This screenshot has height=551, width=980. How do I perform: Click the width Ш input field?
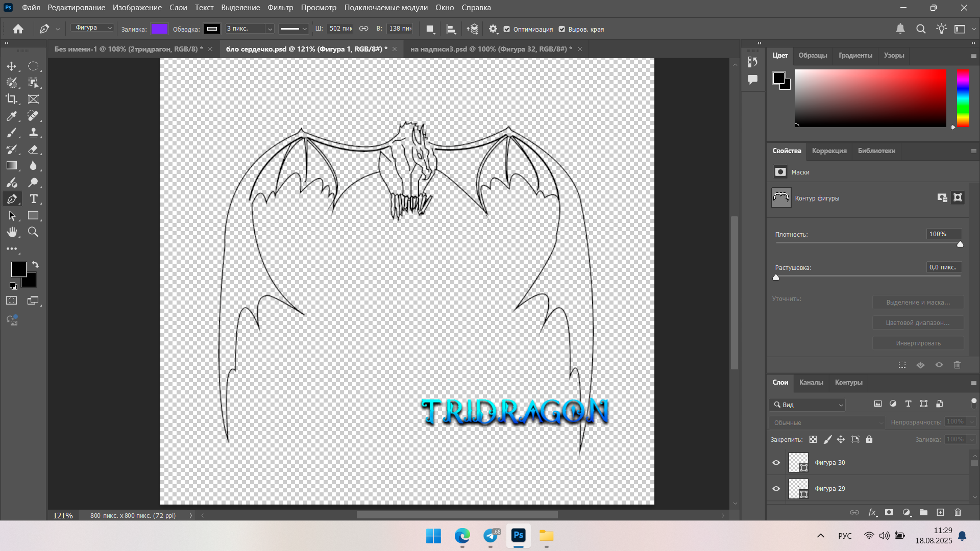coord(340,29)
